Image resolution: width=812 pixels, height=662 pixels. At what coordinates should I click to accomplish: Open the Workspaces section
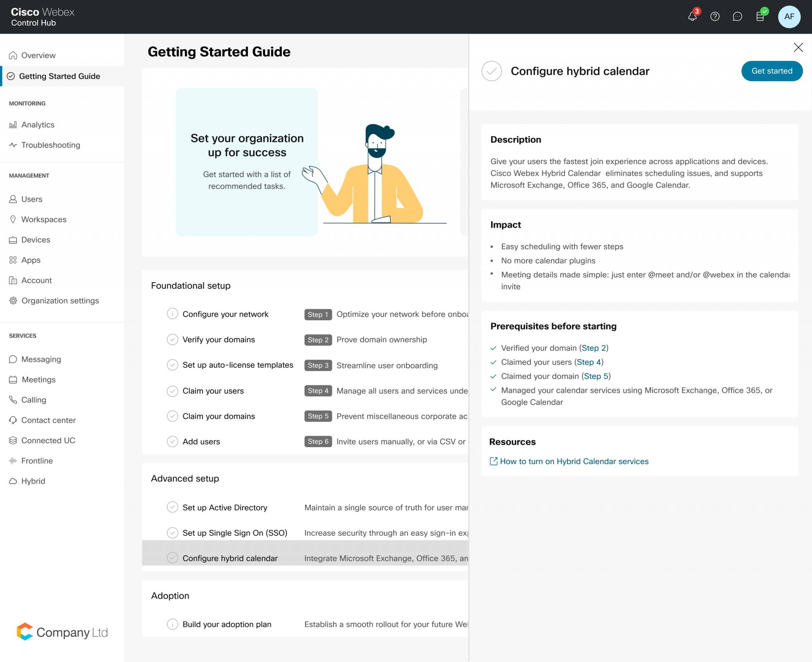click(44, 219)
